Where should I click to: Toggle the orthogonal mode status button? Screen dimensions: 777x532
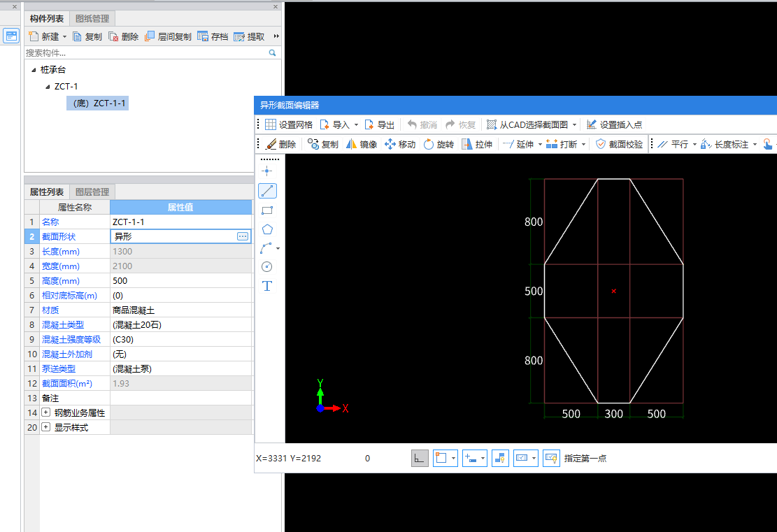click(420, 458)
